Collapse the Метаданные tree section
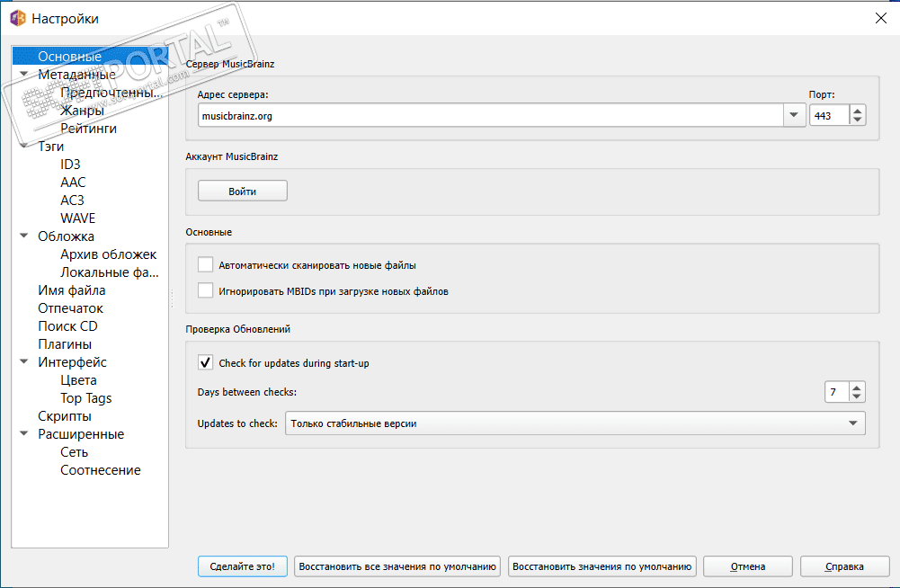This screenshot has height=588, width=900. click(23, 75)
